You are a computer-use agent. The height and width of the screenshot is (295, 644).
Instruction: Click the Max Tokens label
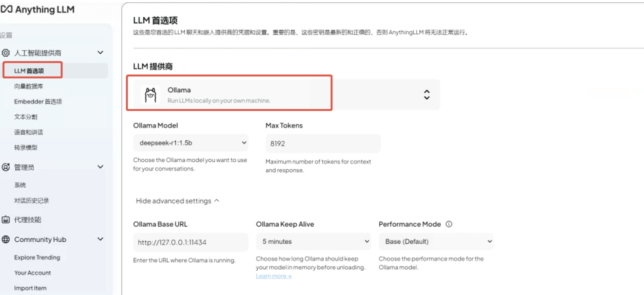pos(284,125)
